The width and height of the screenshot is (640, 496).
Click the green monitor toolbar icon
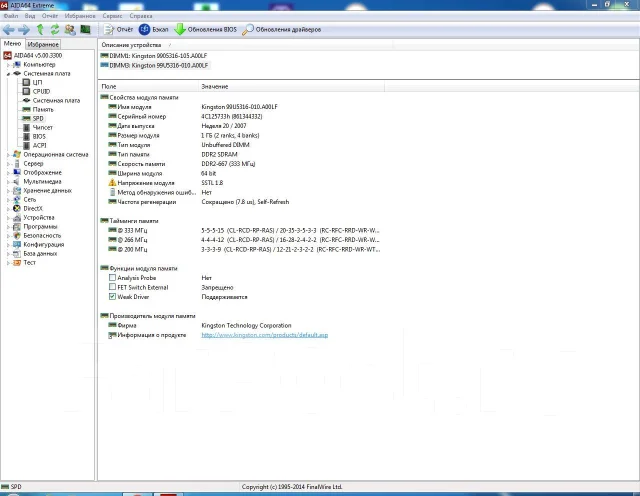[x=85, y=29]
